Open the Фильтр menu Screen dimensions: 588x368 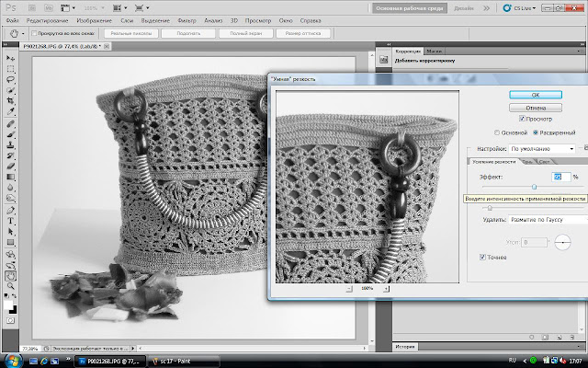click(x=187, y=18)
